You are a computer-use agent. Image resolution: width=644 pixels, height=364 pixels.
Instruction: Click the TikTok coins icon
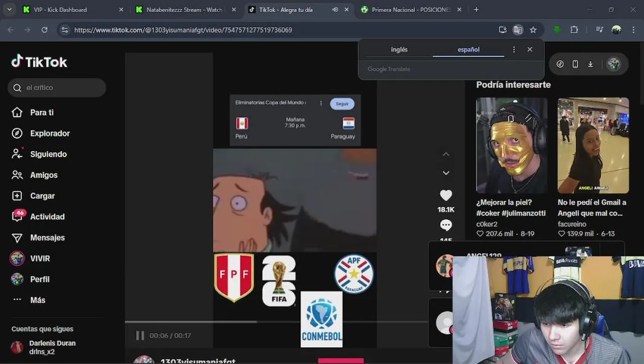[560, 64]
